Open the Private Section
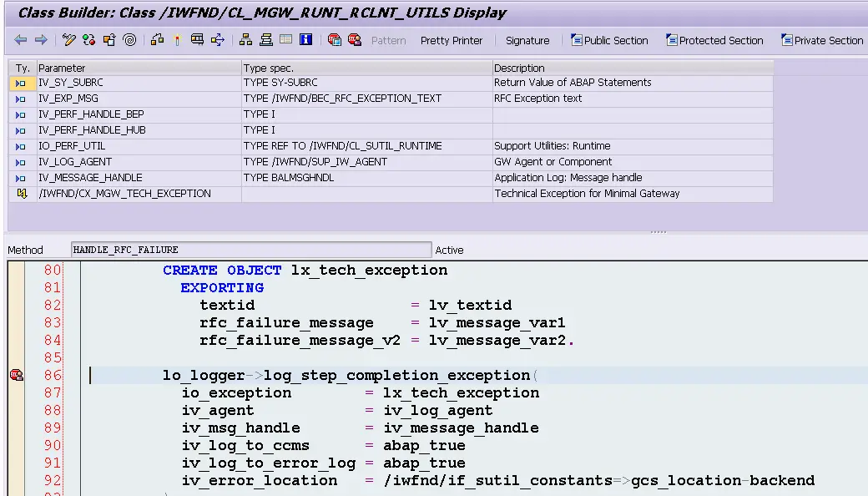 (822, 40)
